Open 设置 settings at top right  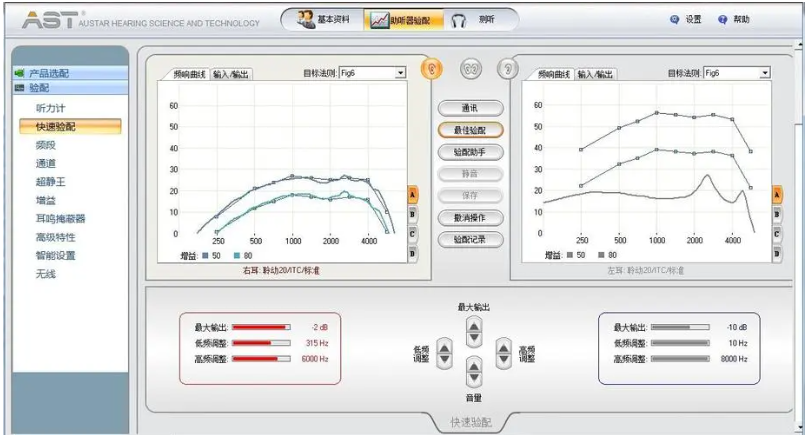686,20
